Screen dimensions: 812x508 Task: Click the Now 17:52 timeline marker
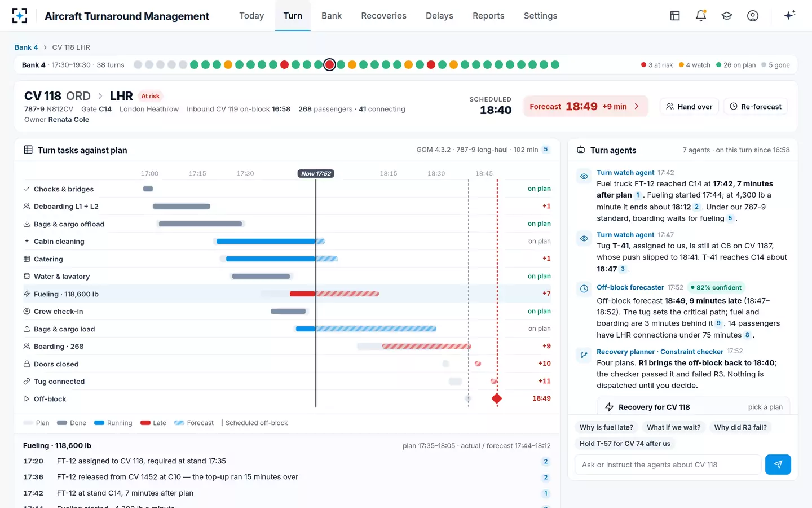[316, 174]
